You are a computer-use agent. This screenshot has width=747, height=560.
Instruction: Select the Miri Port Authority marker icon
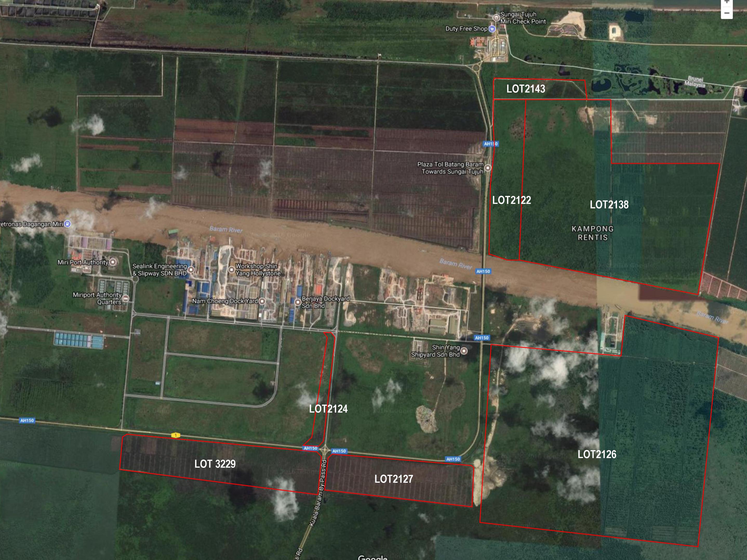point(113,262)
